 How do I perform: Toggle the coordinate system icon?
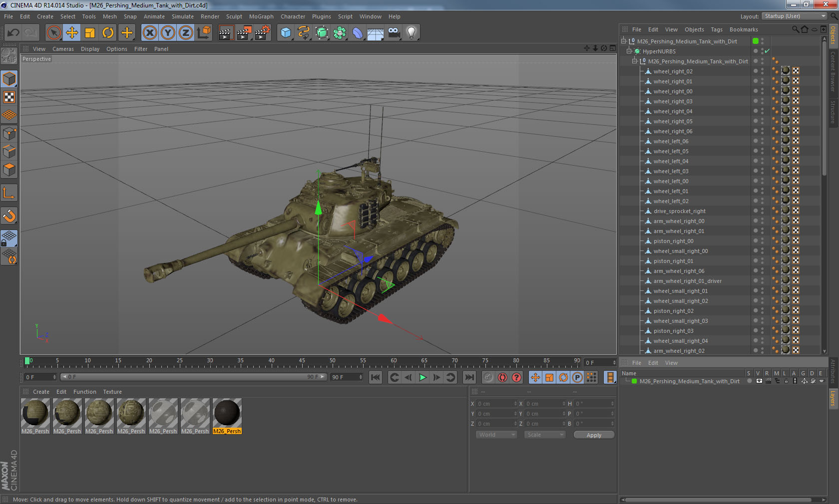point(204,33)
